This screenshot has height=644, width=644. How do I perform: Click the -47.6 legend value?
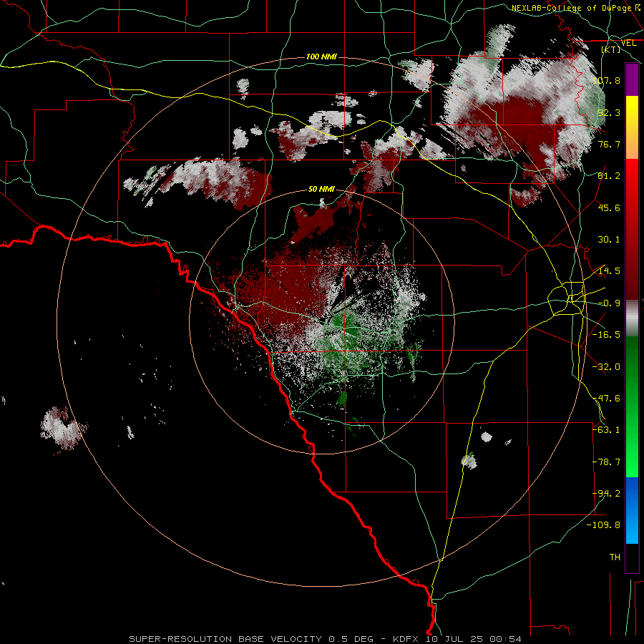[606, 399]
